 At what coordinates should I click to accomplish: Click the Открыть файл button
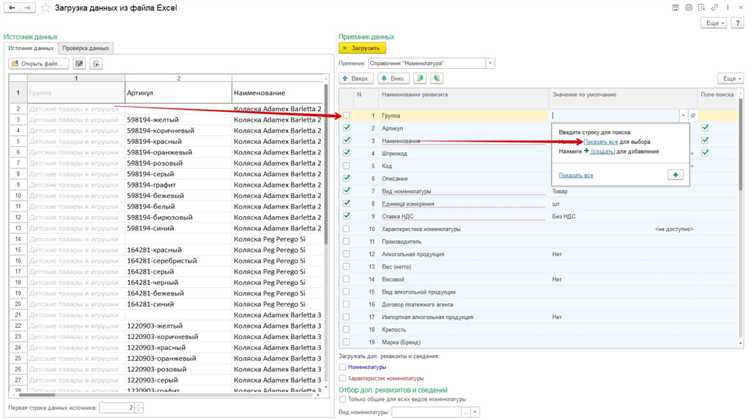tap(38, 64)
